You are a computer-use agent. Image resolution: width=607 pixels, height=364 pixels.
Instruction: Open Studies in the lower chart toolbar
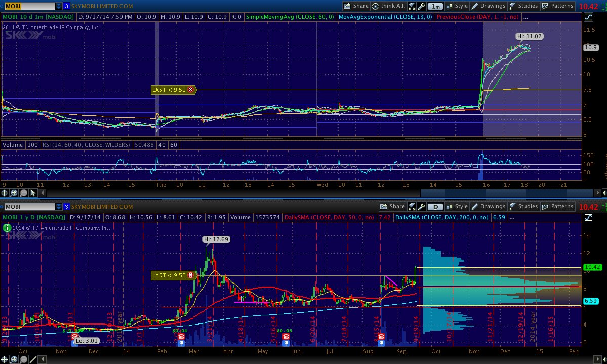coord(523,207)
